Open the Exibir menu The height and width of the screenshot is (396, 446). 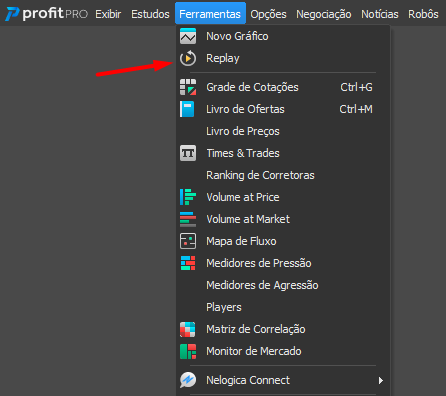[x=108, y=14]
